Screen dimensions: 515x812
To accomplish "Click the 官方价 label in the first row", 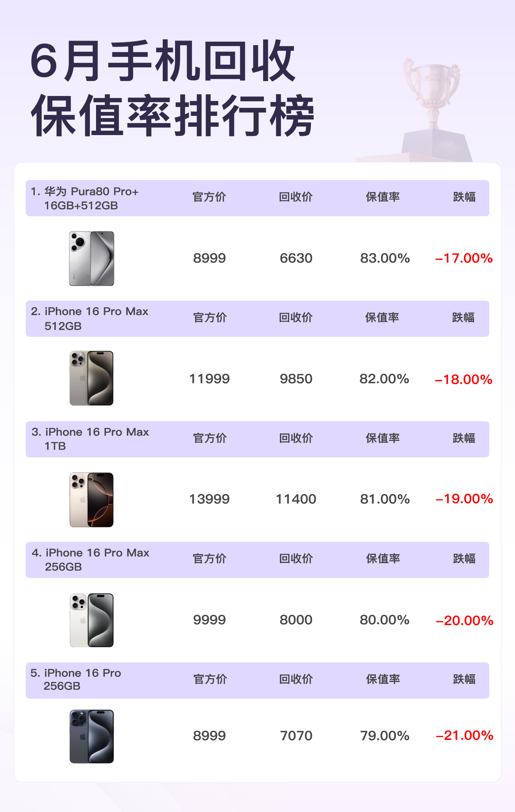I will pos(209,197).
